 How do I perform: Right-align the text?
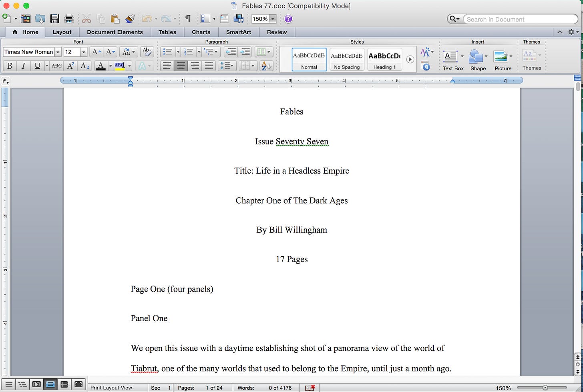point(195,66)
